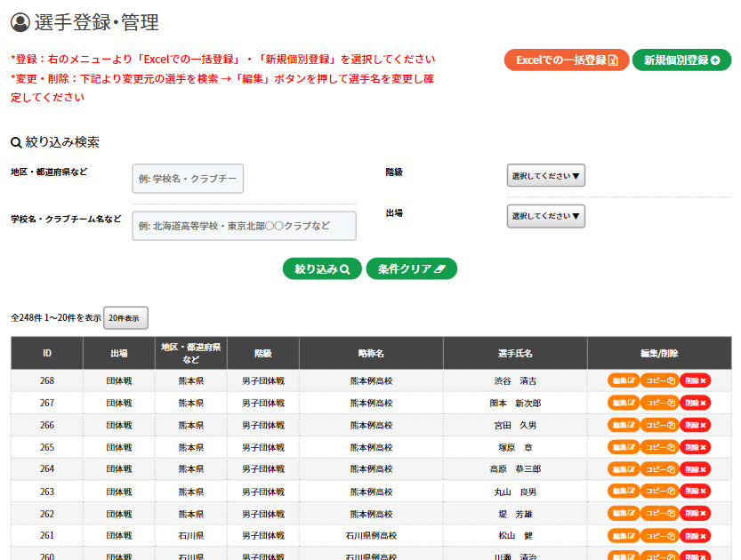Click the 選手氏名 column header

pyautogui.click(x=515, y=353)
